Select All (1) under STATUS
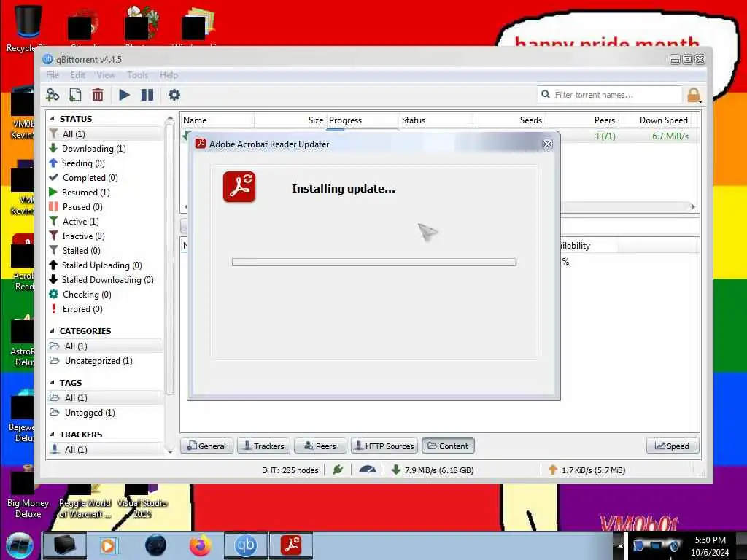This screenshot has height=560, width=747. tap(105, 134)
